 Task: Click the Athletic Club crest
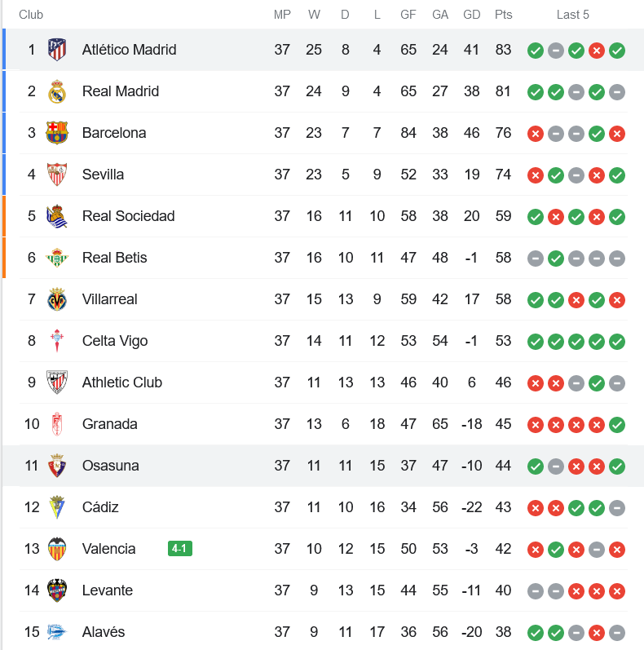point(57,382)
